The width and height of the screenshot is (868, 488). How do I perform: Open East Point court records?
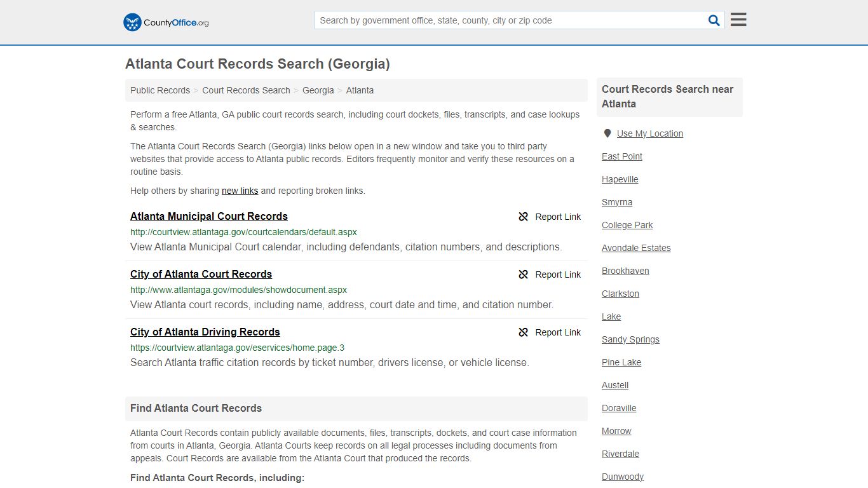(x=621, y=156)
